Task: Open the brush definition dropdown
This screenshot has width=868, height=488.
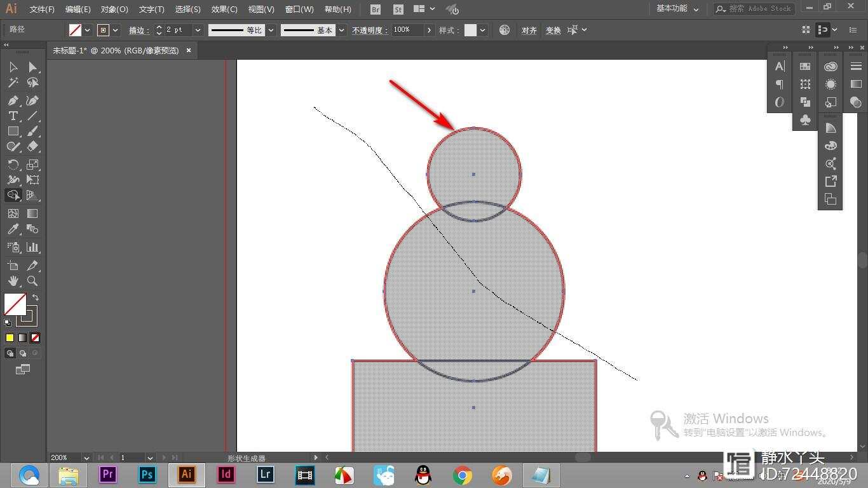Action: (342, 30)
